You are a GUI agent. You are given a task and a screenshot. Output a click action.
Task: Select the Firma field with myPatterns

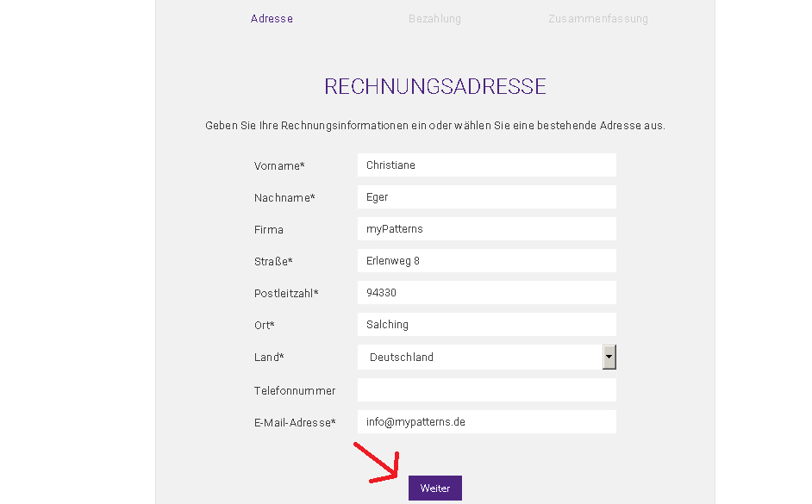click(x=486, y=229)
